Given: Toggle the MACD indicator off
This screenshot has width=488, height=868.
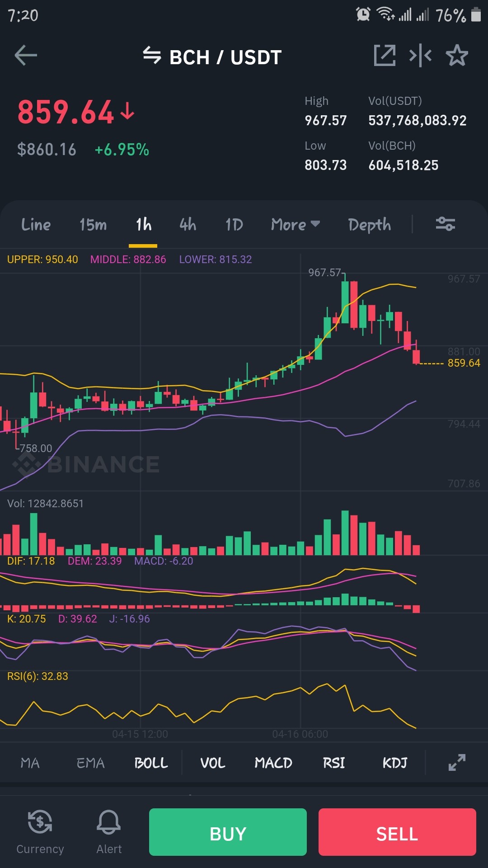Looking at the screenshot, I should tap(273, 763).
